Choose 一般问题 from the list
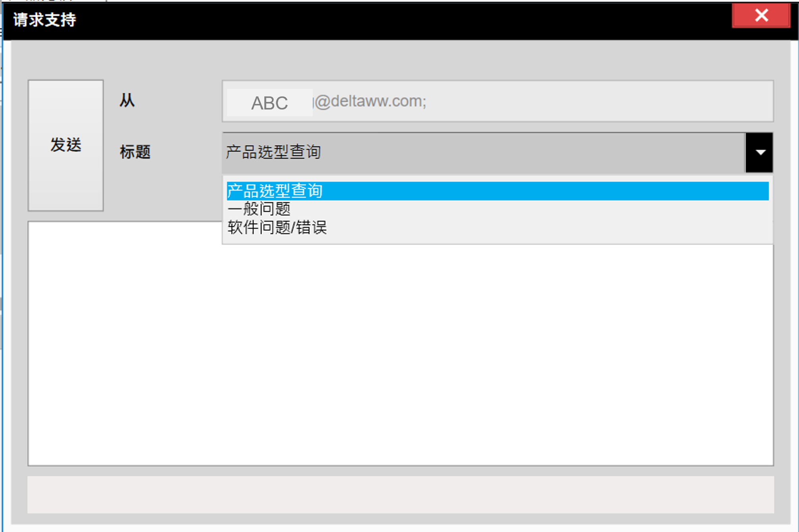This screenshot has width=799, height=532. (x=259, y=209)
